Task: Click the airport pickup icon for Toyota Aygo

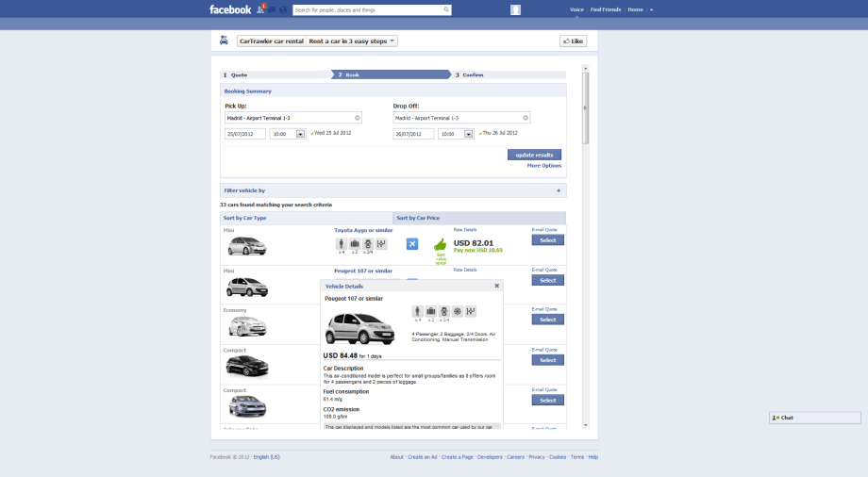Action: point(412,244)
